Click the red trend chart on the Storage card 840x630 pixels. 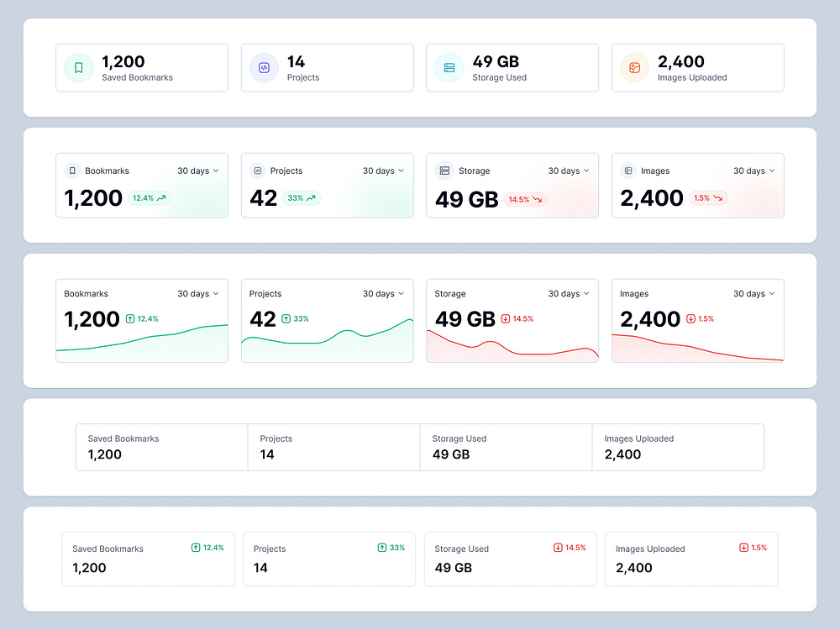512,344
